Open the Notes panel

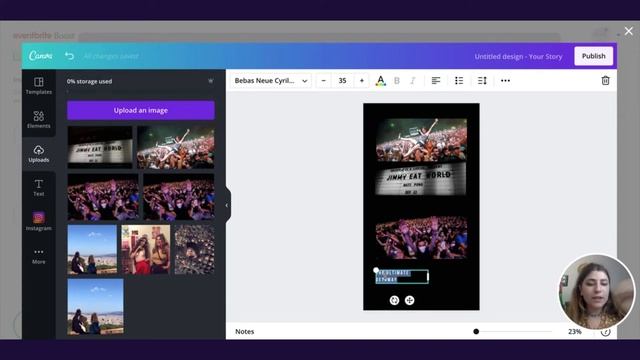244,331
